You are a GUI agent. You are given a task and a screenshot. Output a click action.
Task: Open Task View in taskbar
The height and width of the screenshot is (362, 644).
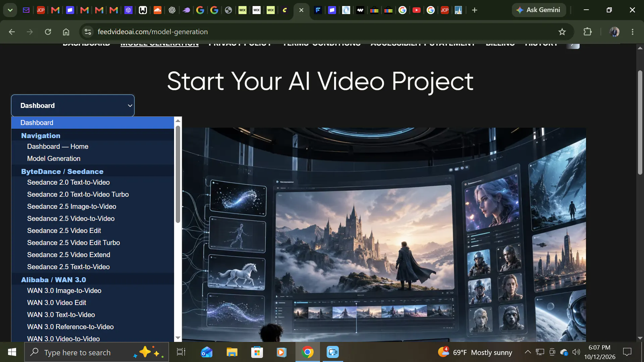(x=181, y=352)
